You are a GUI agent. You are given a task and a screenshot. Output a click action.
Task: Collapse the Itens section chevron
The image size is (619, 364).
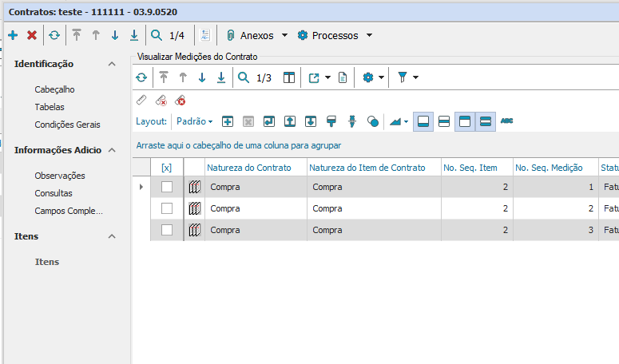coord(112,236)
